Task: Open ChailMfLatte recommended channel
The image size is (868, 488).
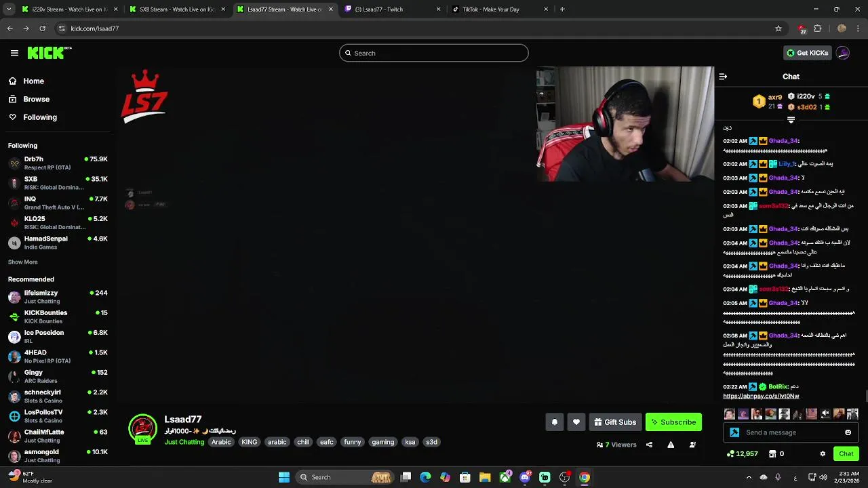Action: click(58, 436)
